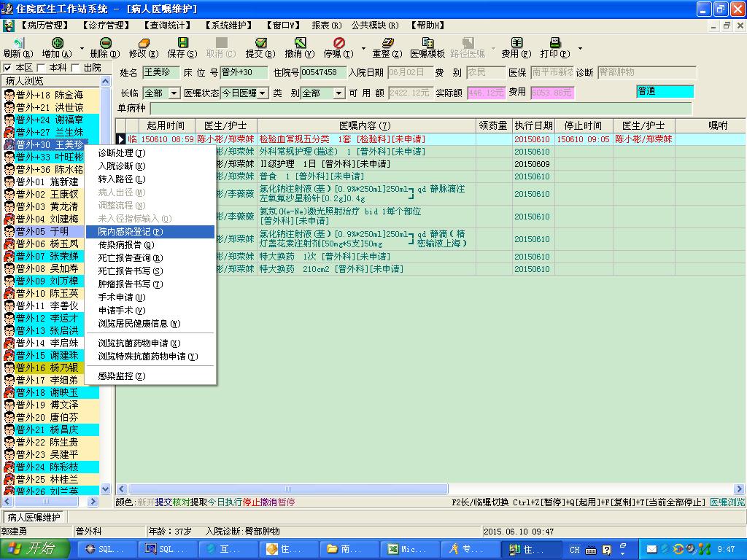Open the dropdown arrow next to 打印
Screen dimensions: 747x560
[580, 48]
